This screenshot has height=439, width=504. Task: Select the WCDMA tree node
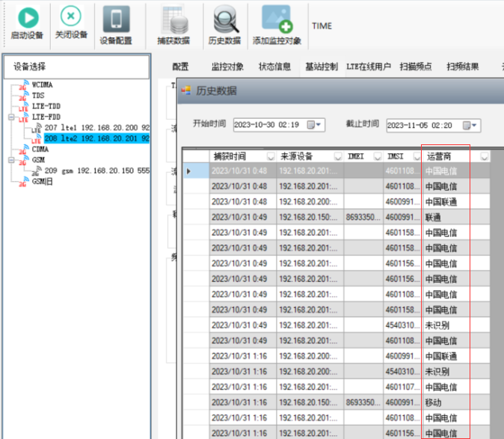[x=42, y=85]
